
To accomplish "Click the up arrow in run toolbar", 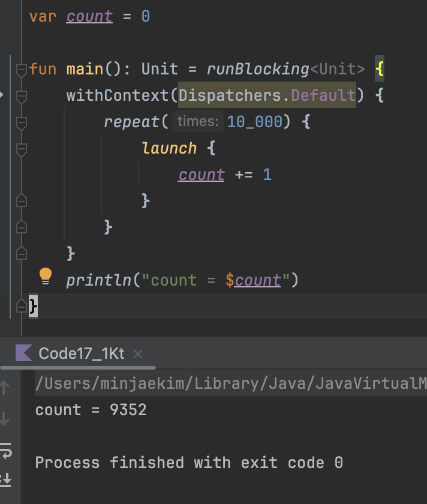I will click(5, 388).
